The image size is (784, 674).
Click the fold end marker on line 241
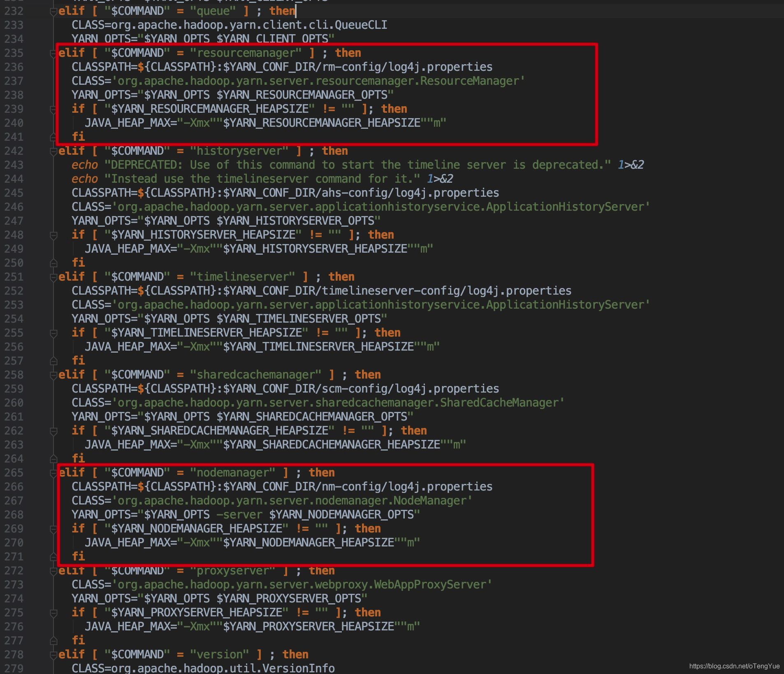pyautogui.click(x=53, y=137)
